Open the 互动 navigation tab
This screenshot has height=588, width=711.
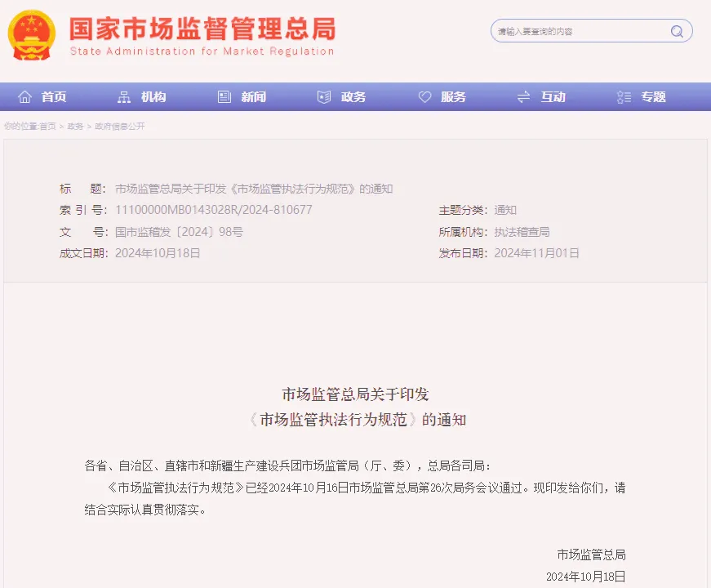553,96
